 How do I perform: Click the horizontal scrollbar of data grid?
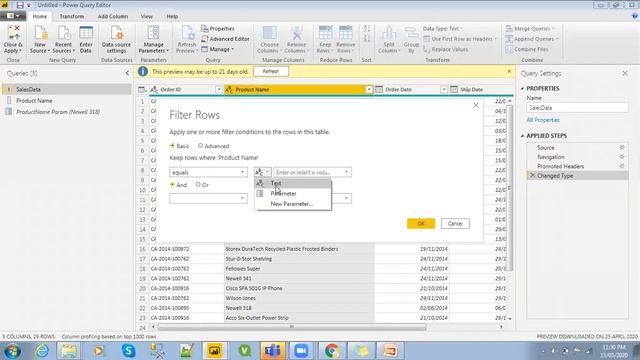pyautogui.click(x=292, y=327)
